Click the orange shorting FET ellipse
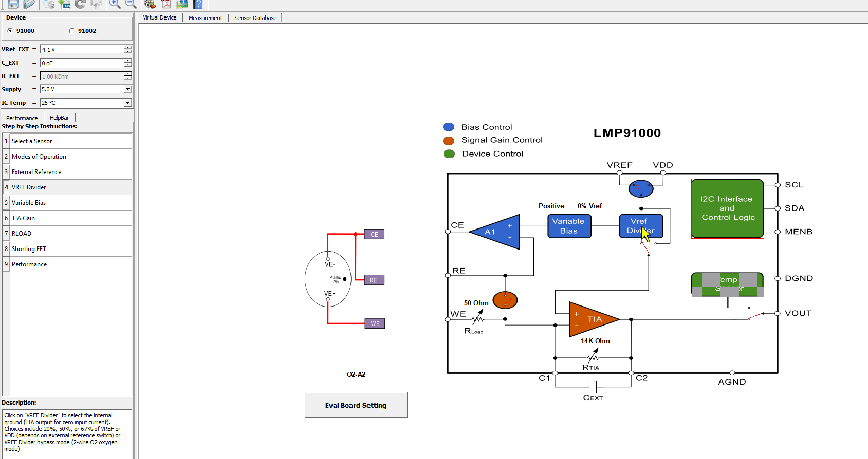Screen dimensions: 868x459 pos(505,300)
